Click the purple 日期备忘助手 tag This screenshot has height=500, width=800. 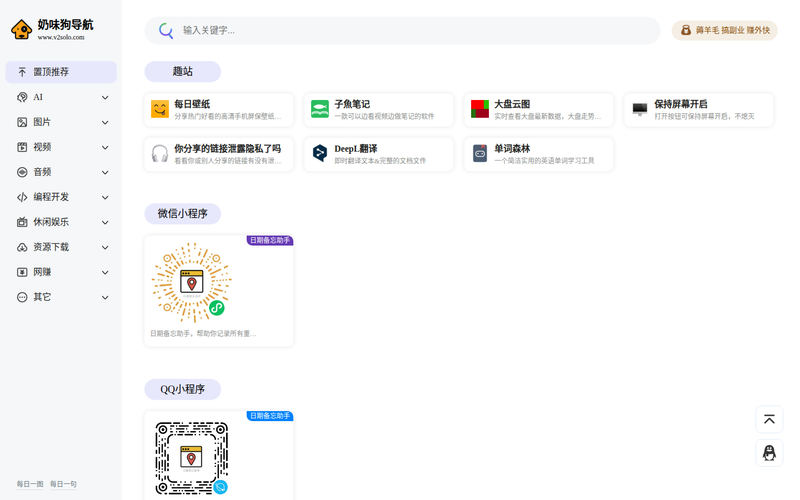270,240
